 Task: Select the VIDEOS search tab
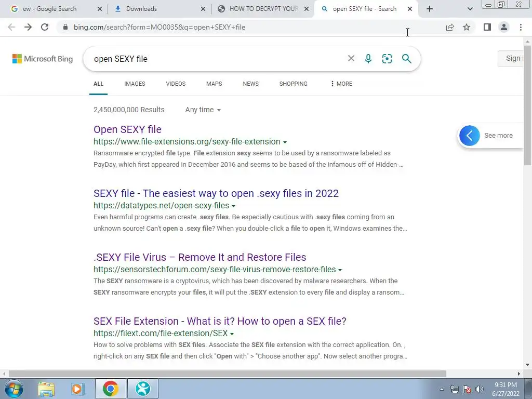tap(176, 84)
